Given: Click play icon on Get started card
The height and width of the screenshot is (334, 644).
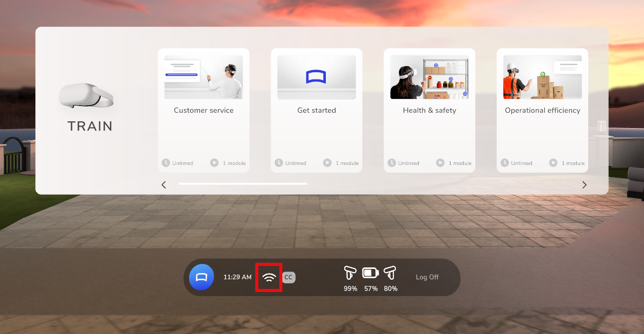Looking at the screenshot, I should (327, 163).
